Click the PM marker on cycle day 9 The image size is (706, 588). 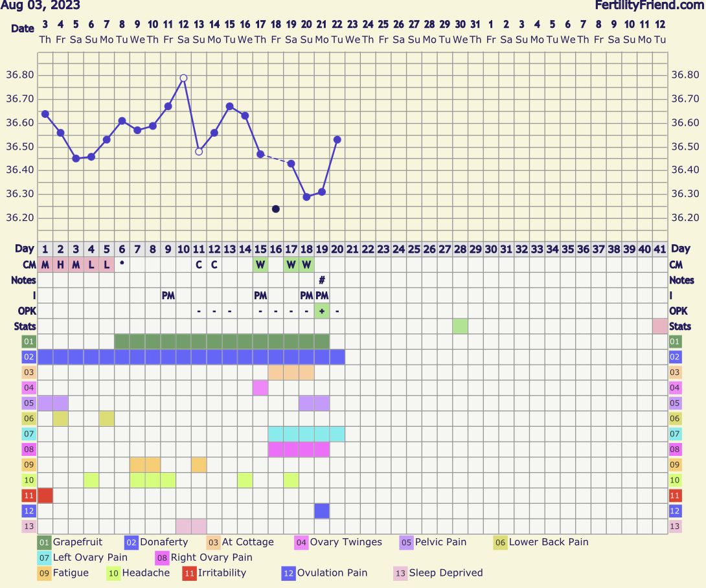point(168,295)
